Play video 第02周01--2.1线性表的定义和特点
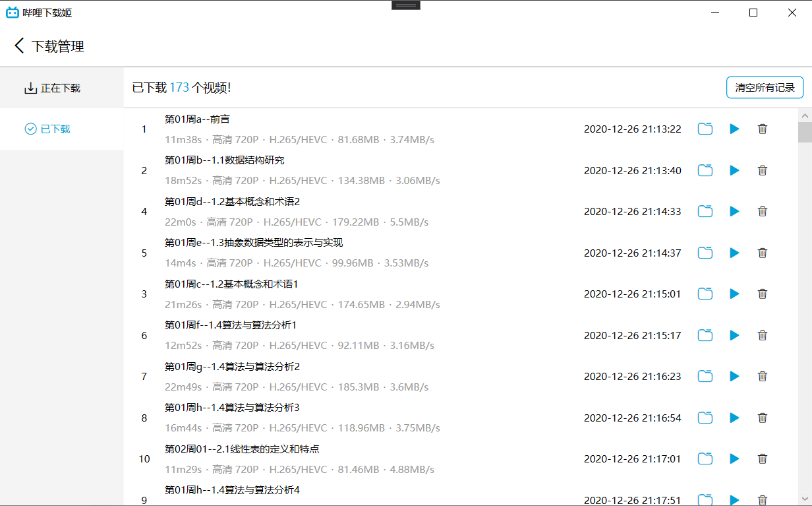The width and height of the screenshot is (812, 506). [734, 459]
